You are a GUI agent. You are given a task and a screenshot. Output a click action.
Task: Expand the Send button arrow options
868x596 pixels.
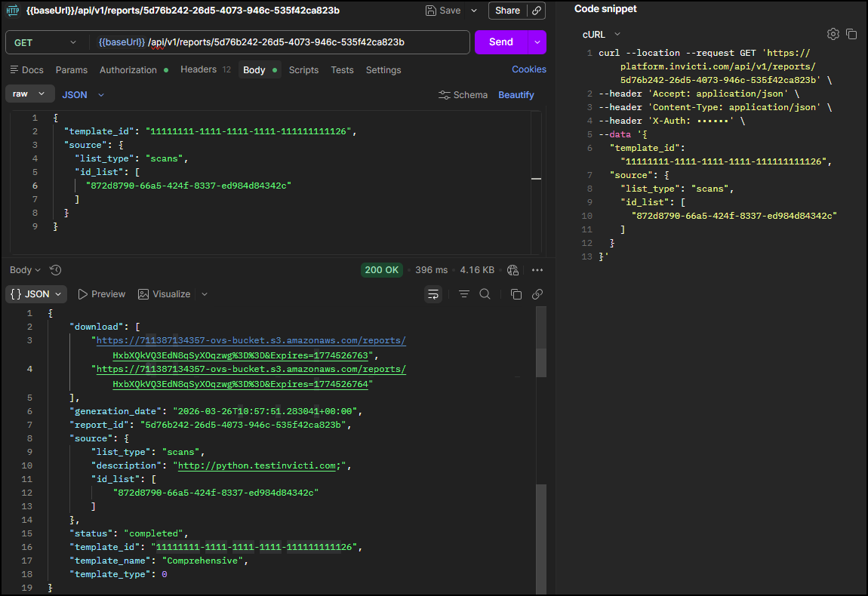pyautogui.click(x=537, y=42)
